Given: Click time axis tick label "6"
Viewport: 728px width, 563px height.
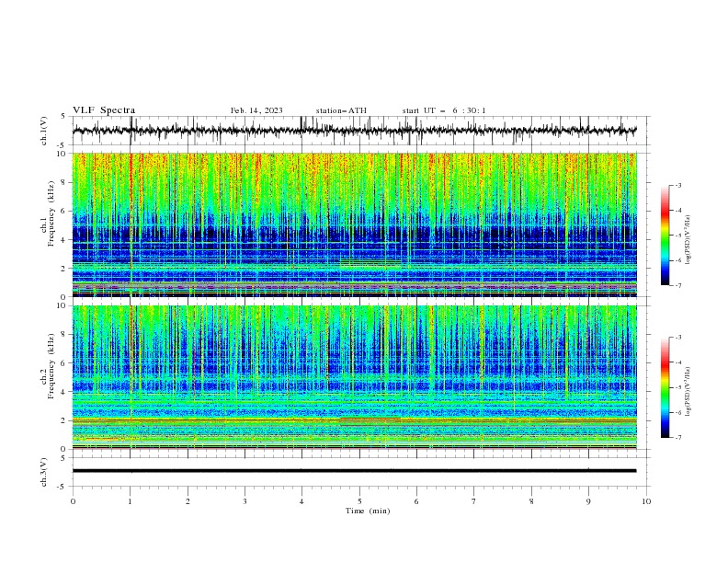Looking at the screenshot, I should click(416, 501).
